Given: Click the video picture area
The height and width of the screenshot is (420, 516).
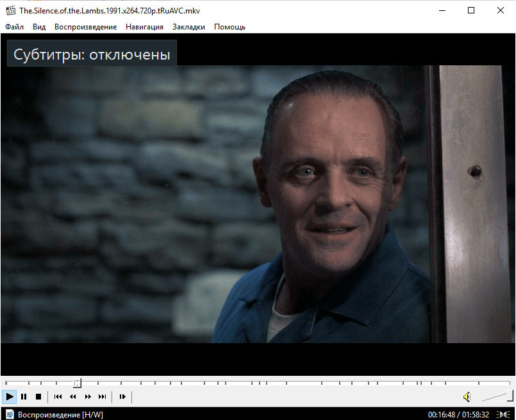Looking at the screenshot, I should tap(258, 204).
